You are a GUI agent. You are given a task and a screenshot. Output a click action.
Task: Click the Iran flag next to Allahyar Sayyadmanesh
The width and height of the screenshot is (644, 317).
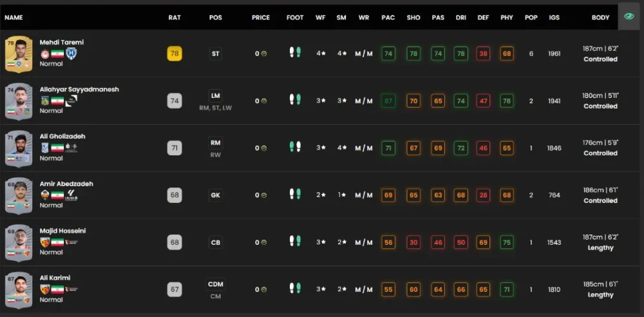point(57,101)
